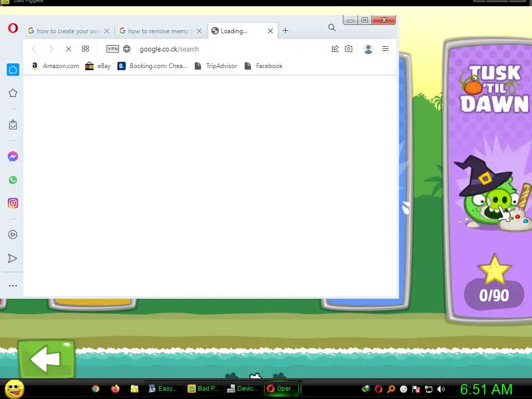Select the Tusk 'til Dawn episode card
Viewport: 532px width, 399px height.
pos(488,180)
